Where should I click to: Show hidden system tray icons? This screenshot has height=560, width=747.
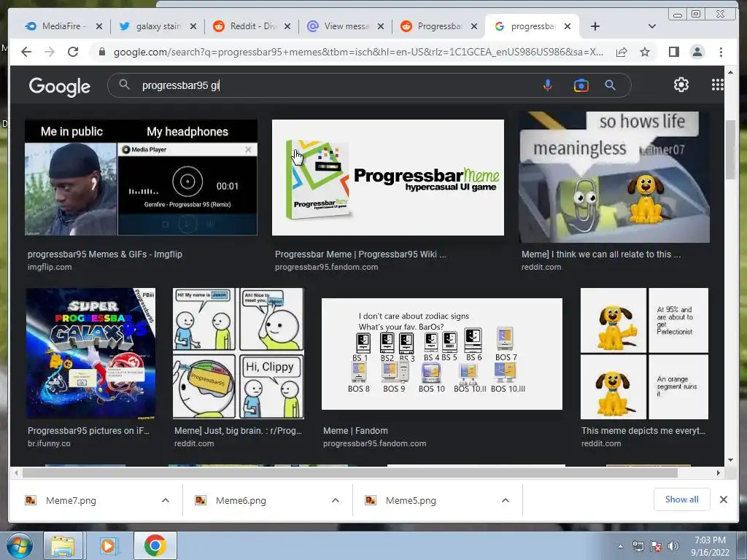(620, 546)
